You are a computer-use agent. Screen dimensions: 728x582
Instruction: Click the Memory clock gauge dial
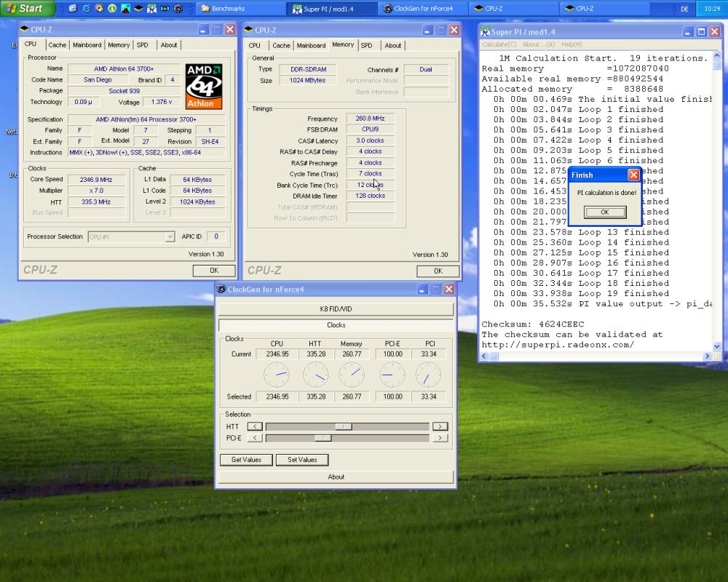click(x=352, y=375)
